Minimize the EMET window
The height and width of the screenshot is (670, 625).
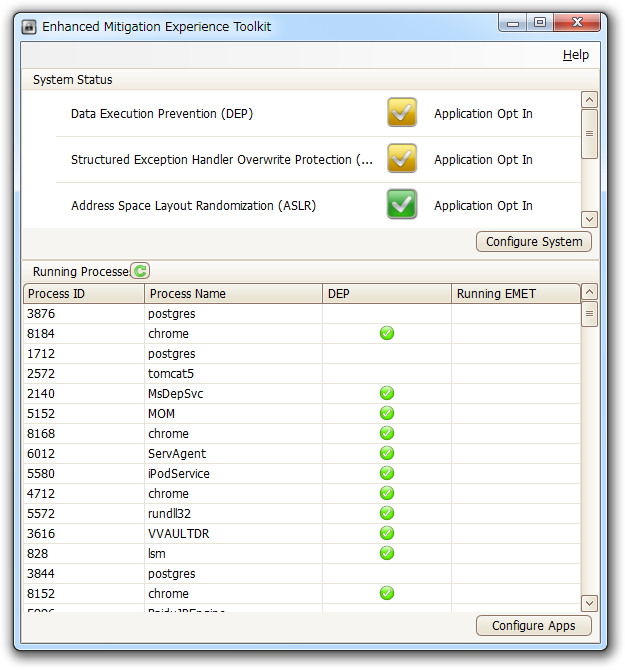tap(513, 23)
